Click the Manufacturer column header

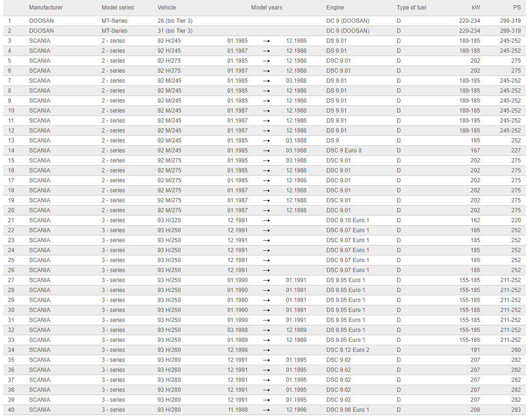[x=46, y=8]
